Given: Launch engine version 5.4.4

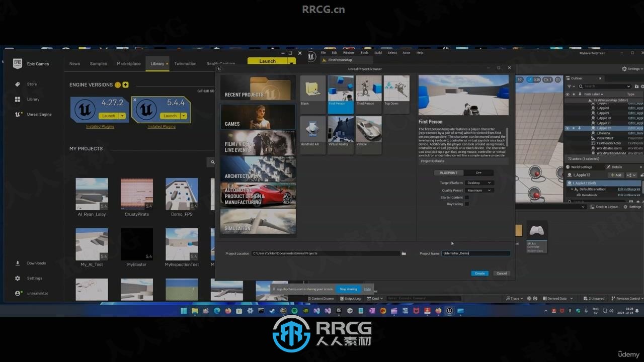Looking at the screenshot, I should tap(170, 116).
